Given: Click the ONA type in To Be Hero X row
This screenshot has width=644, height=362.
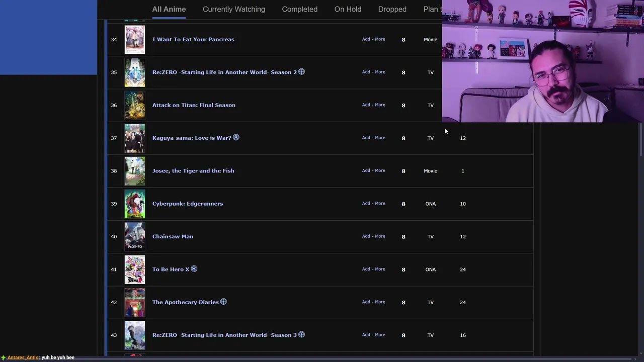Looking at the screenshot, I should pyautogui.click(x=431, y=269).
